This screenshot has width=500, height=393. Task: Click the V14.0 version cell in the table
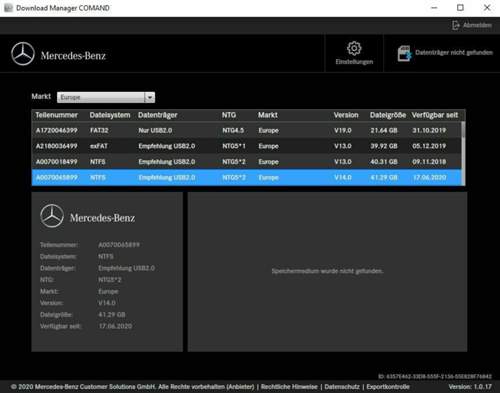pos(343,177)
